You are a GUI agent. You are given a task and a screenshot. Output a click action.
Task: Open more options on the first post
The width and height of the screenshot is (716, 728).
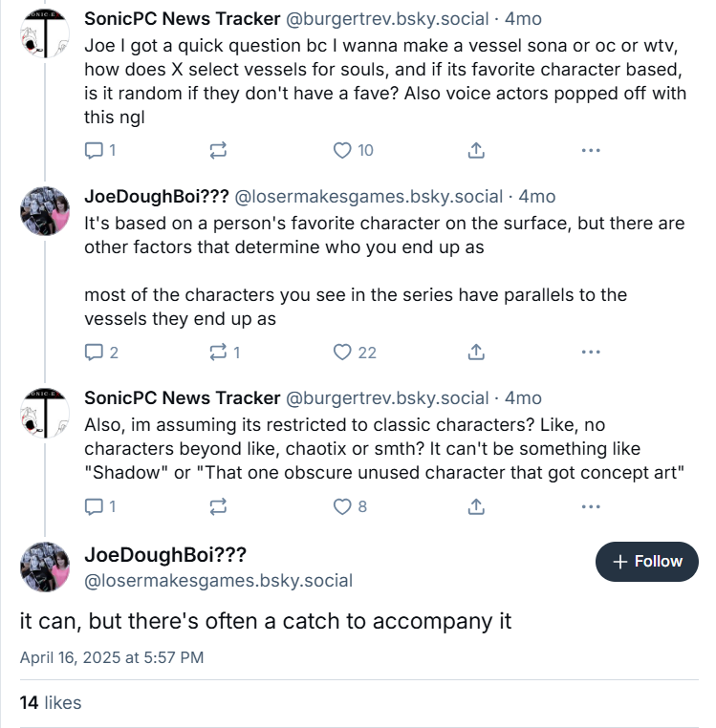pos(591,150)
